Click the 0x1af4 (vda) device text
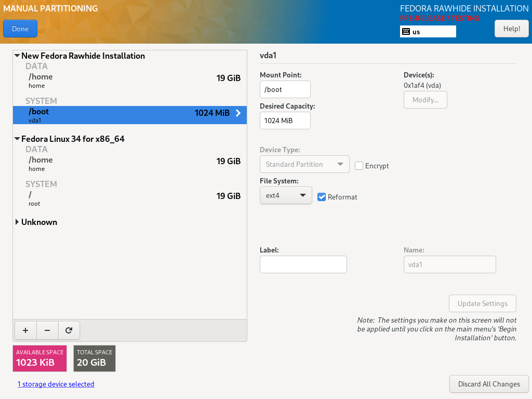 tap(422, 86)
